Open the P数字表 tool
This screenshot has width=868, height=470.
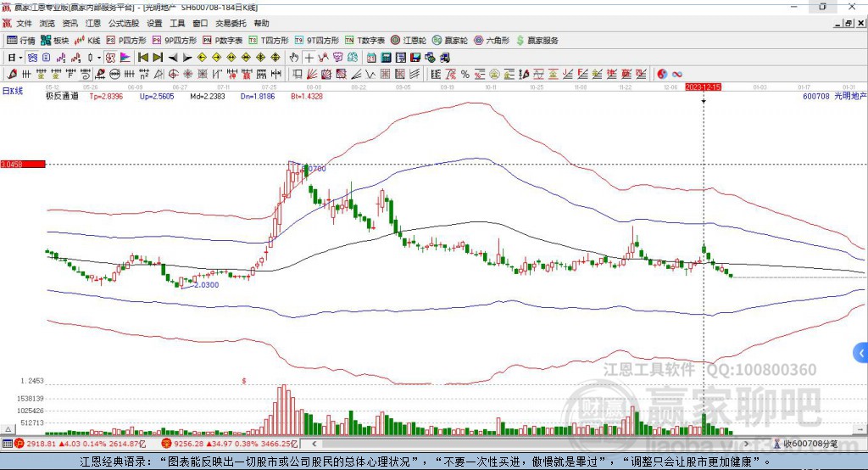223,41
